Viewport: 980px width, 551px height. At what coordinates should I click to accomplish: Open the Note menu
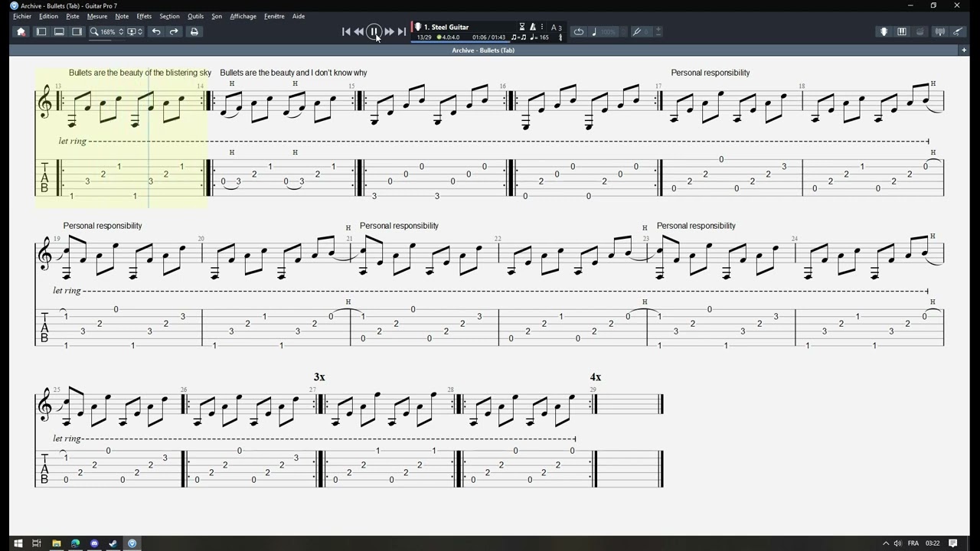(122, 16)
